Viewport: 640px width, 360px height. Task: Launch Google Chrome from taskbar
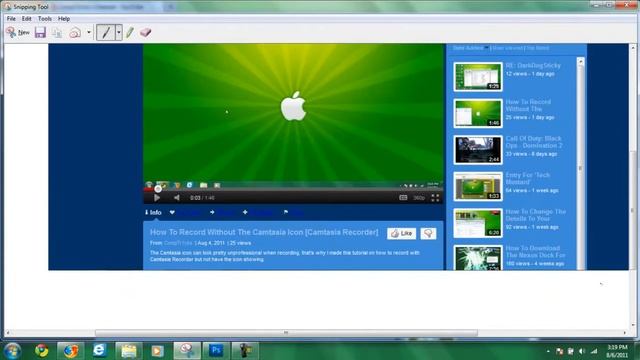[41, 351]
